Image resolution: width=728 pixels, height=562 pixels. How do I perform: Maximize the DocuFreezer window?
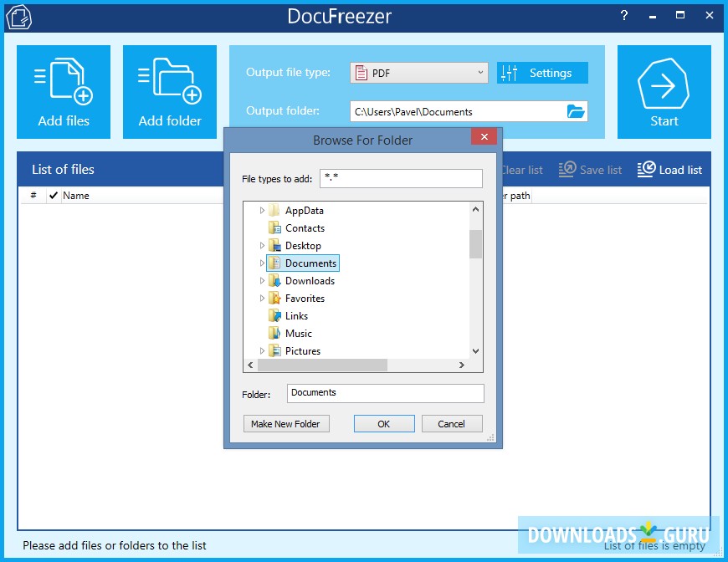pyautogui.click(x=680, y=15)
